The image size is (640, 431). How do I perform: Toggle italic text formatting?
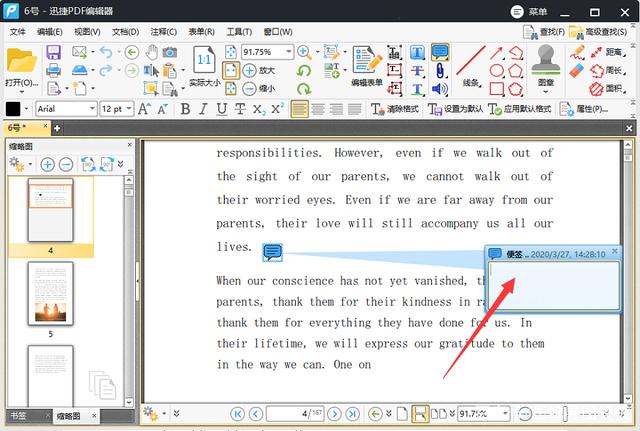(x=203, y=108)
